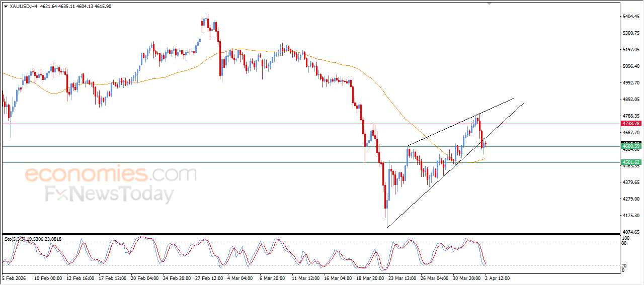Click the 4175.30 price axis value
644x285 pixels.
(x=630, y=216)
